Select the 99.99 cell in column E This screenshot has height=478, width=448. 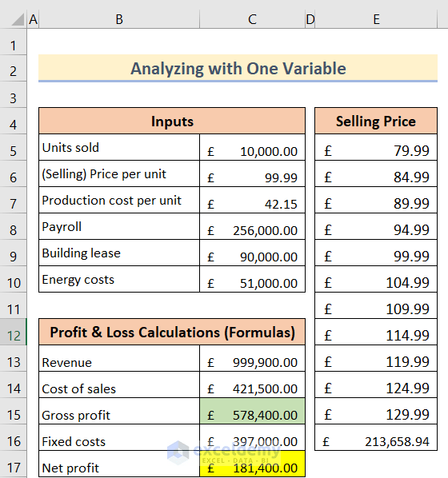[x=376, y=253]
